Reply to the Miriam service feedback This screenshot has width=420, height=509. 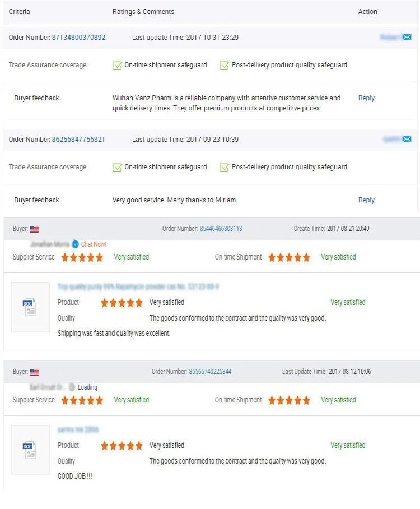366,200
